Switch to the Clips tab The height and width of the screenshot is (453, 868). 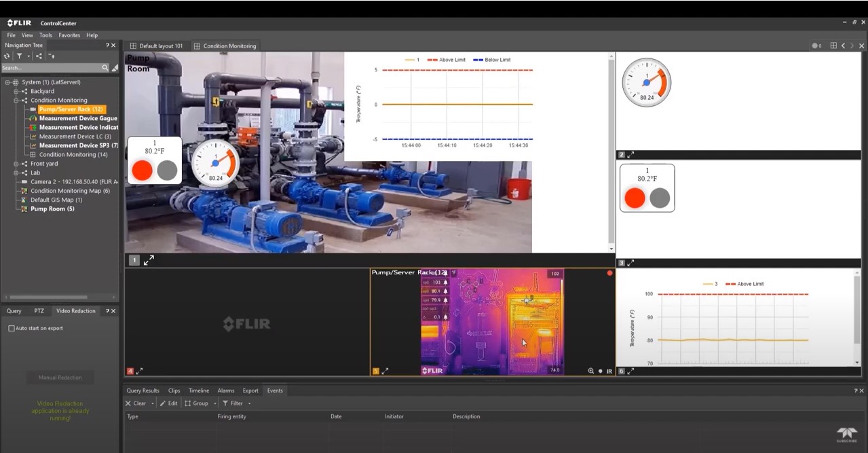[174, 391]
